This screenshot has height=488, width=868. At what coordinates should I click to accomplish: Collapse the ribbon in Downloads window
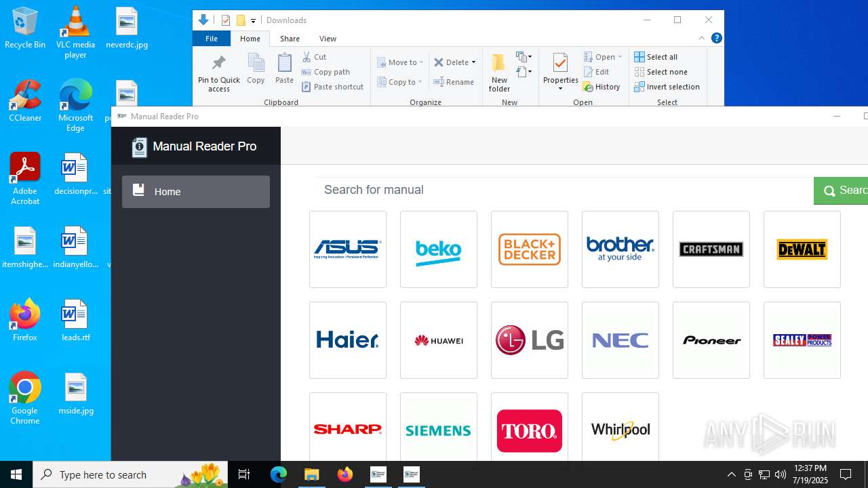702,39
